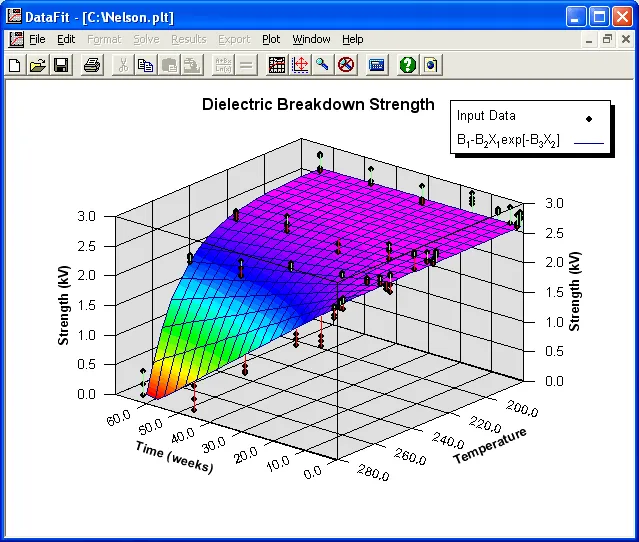This screenshot has height=542, width=639.
Task: Click the Paste clipboard toolbar icon
Action: [169, 65]
